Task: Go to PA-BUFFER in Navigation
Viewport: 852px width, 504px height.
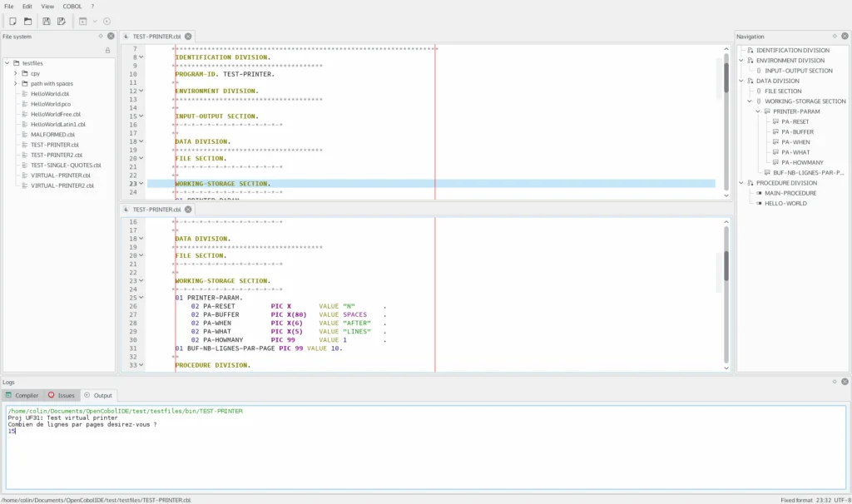Action: point(798,131)
